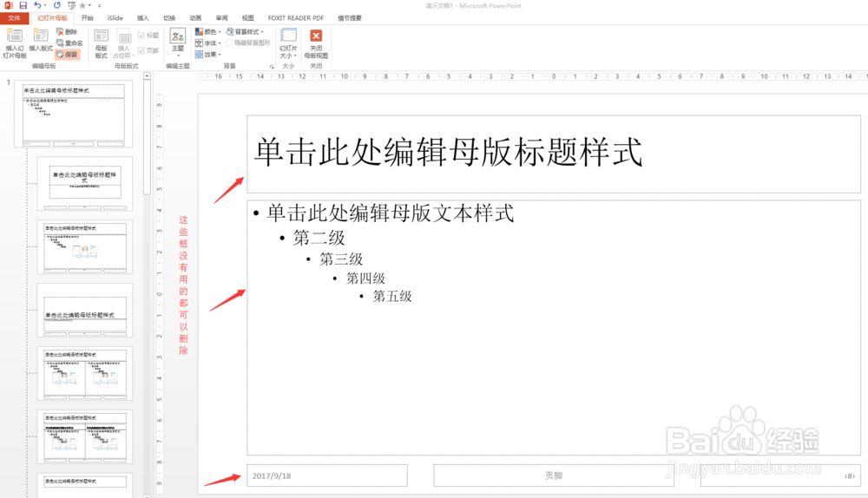The height and width of the screenshot is (498, 868).
Task: Switch to Review (审阅) tab
Action: point(221,18)
